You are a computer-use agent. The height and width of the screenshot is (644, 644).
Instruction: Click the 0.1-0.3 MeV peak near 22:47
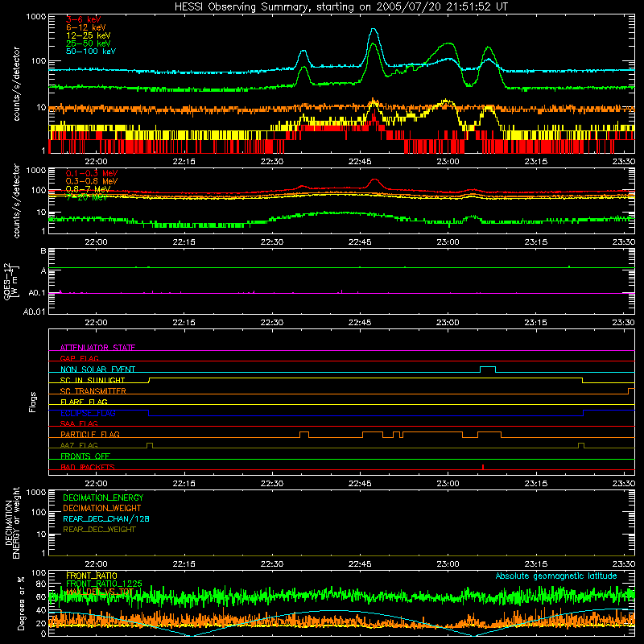pos(374,180)
